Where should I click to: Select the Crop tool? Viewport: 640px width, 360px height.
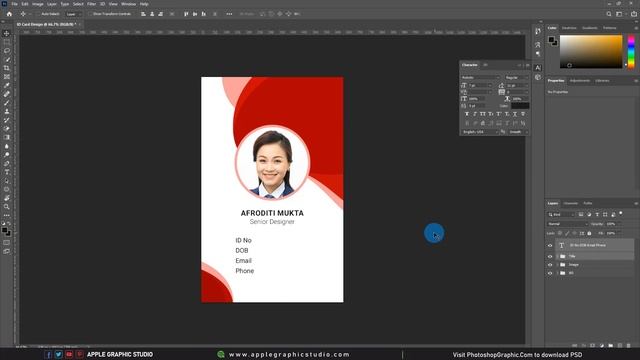pos(7,68)
